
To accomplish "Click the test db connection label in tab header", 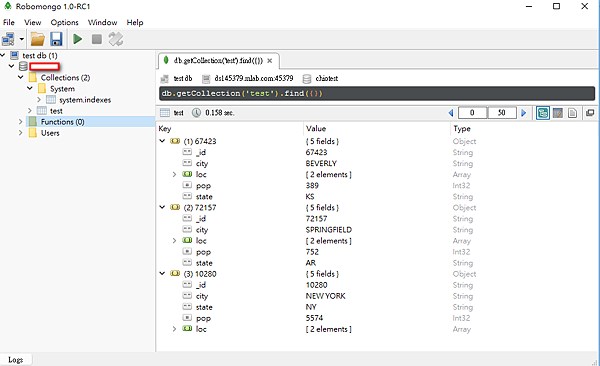I will (183, 78).
